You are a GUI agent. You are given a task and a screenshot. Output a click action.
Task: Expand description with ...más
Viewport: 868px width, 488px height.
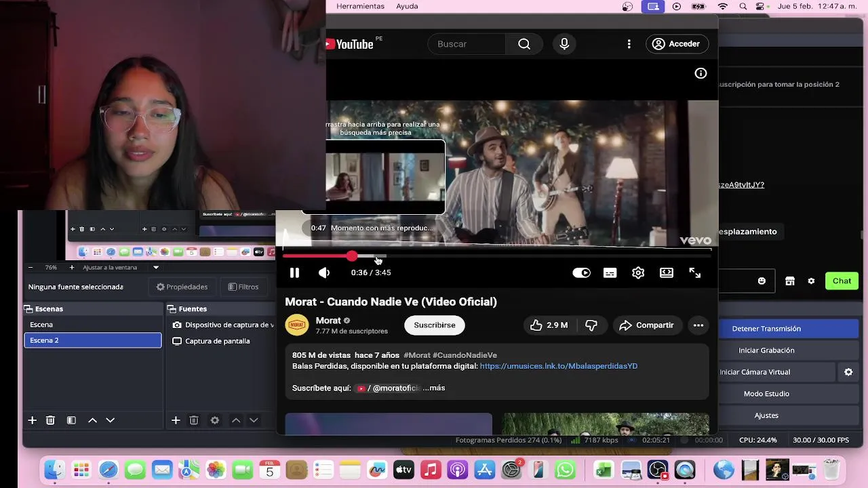click(x=434, y=388)
